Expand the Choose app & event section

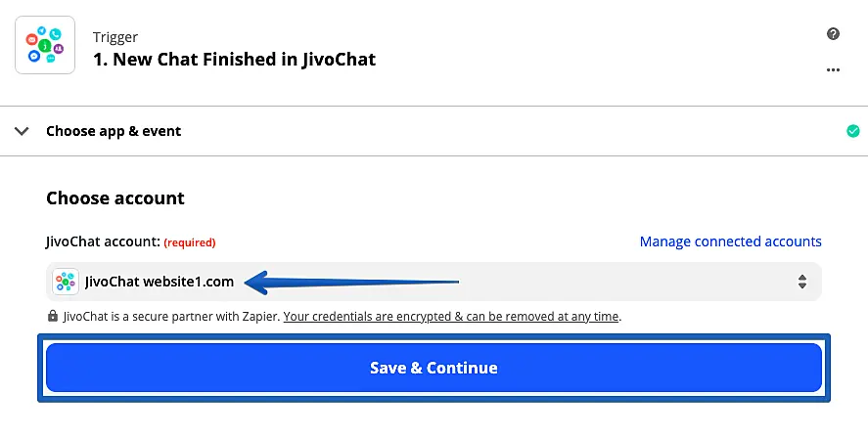pyautogui.click(x=114, y=131)
